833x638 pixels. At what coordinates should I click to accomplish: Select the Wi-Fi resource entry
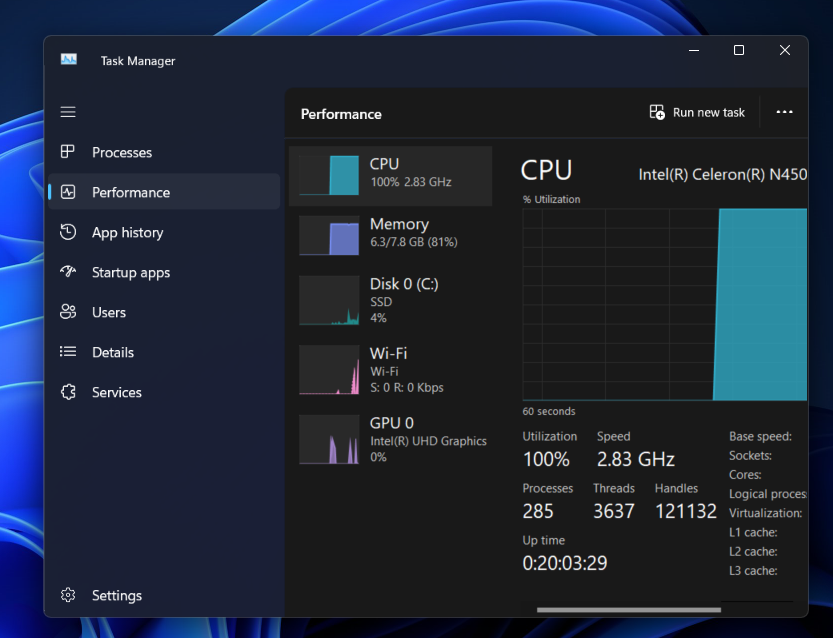(x=390, y=369)
